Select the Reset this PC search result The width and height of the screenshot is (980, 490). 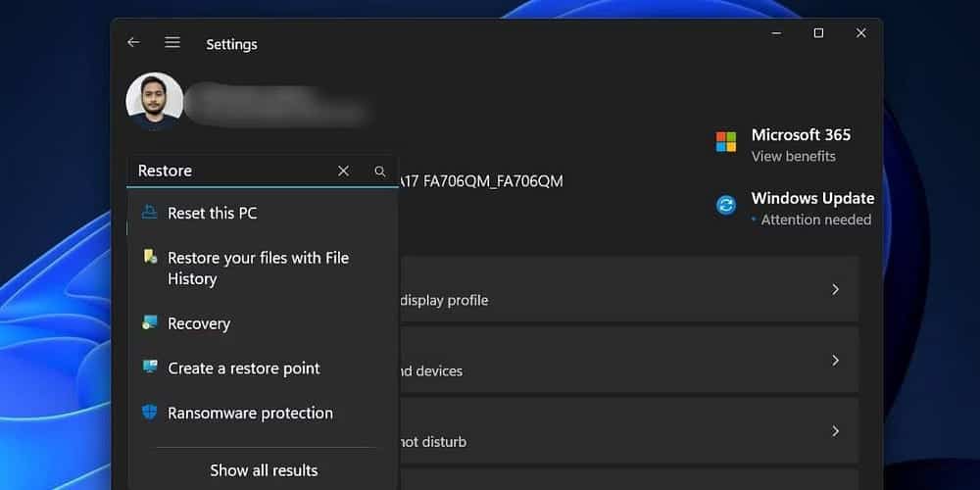(x=263, y=213)
